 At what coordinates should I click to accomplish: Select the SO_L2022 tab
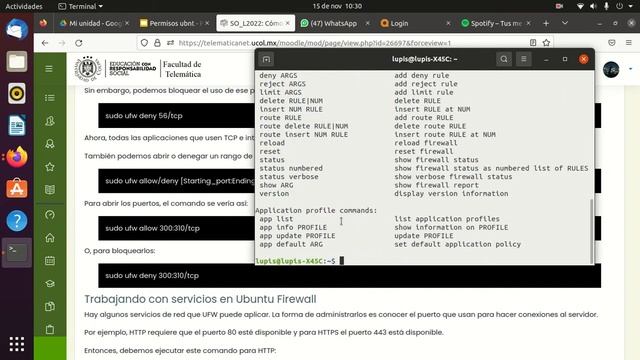coord(255,23)
